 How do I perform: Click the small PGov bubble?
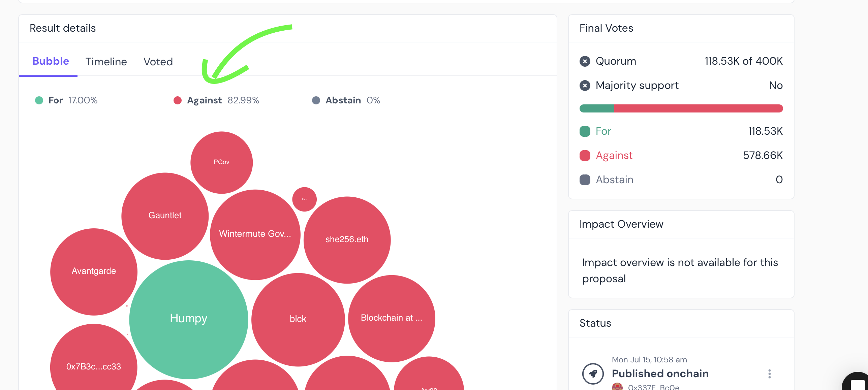pos(221,162)
